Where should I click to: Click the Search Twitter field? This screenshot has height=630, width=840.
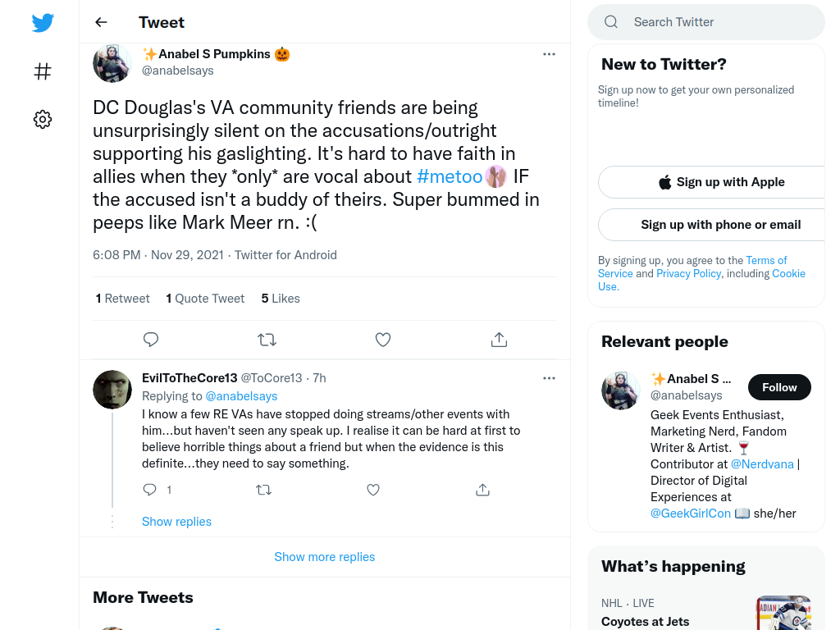pyautogui.click(x=706, y=22)
